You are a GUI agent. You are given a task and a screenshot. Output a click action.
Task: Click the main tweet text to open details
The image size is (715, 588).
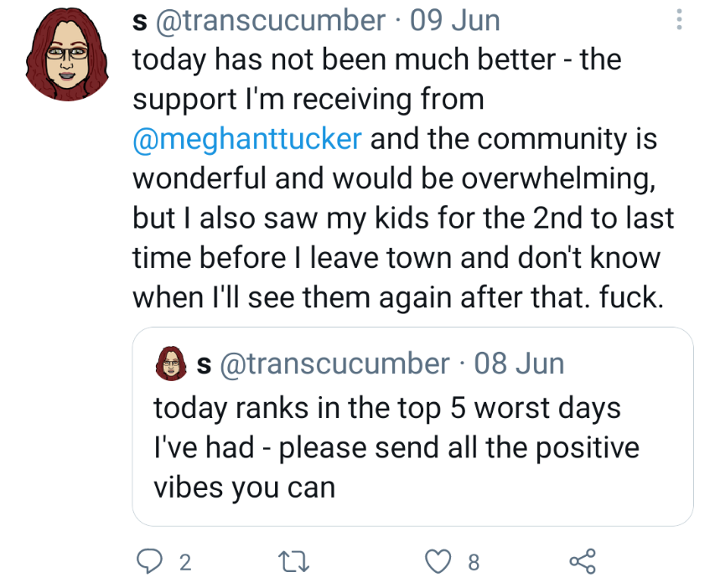(403, 178)
